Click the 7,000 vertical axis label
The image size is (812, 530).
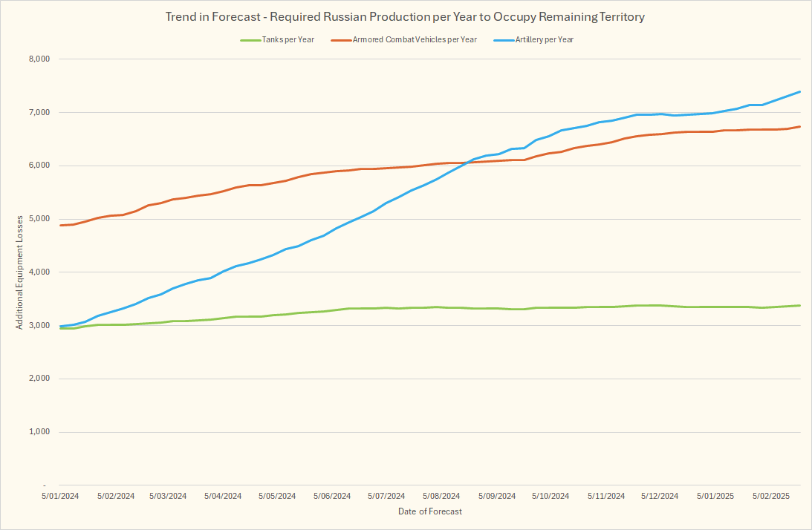[39, 113]
